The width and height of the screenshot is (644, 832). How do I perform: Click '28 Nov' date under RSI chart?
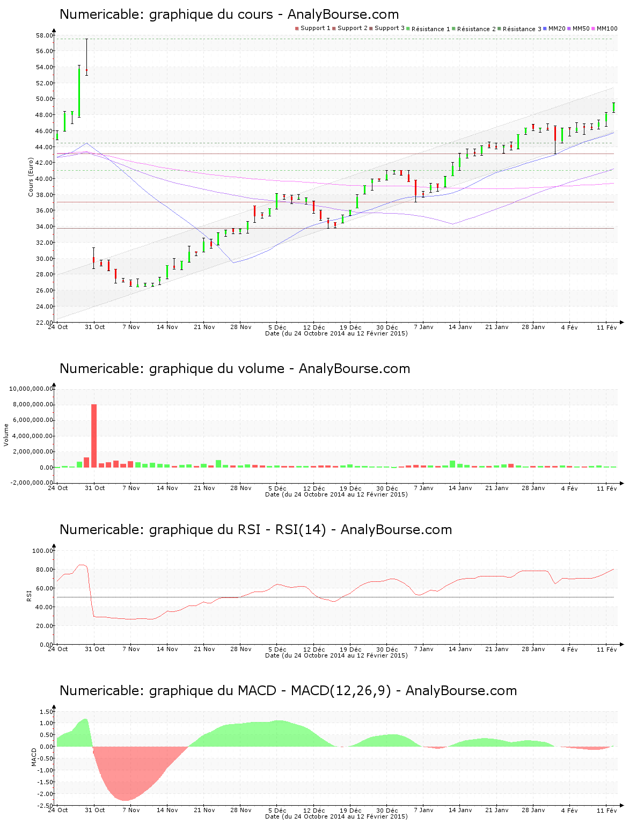[x=240, y=649]
